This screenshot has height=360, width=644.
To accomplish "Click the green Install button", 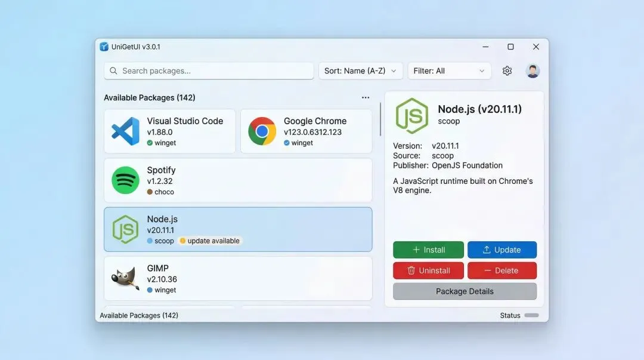I will pos(428,250).
